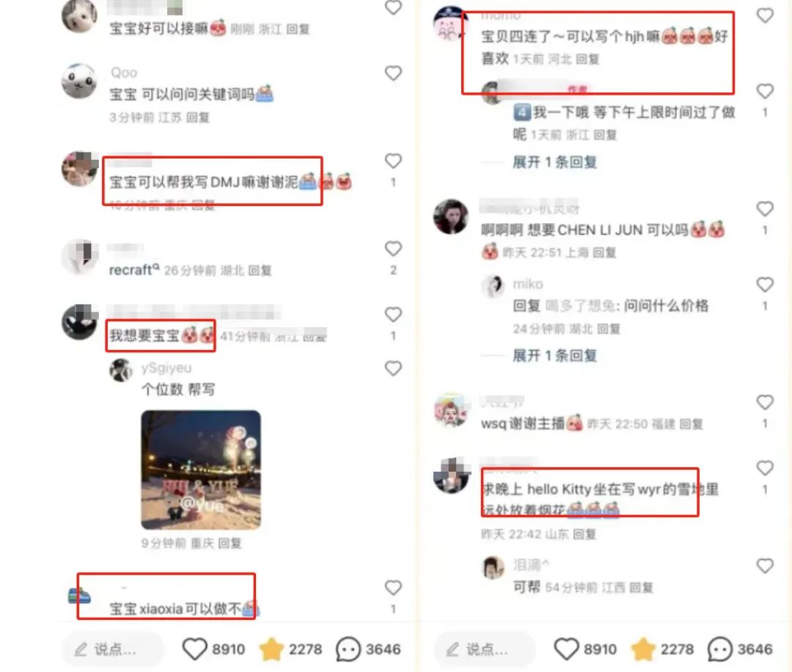This screenshot has width=792, height=672.
Task: Like miko's reply about price
Action: tap(765, 285)
